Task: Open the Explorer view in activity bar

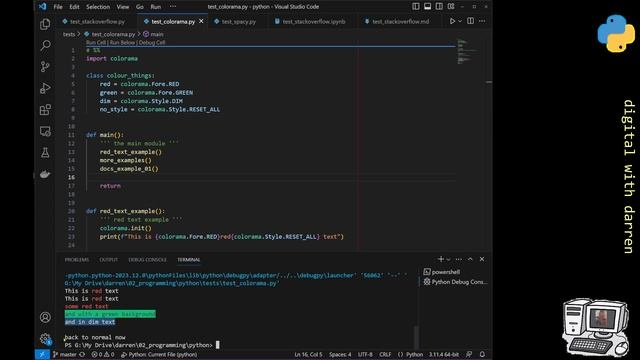Action: (x=45, y=24)
